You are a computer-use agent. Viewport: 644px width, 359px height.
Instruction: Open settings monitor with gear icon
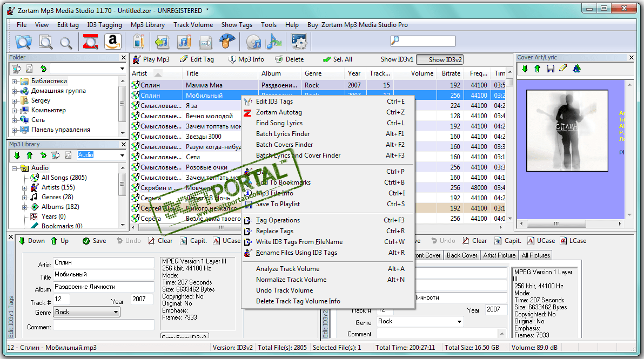coord(299,42)
